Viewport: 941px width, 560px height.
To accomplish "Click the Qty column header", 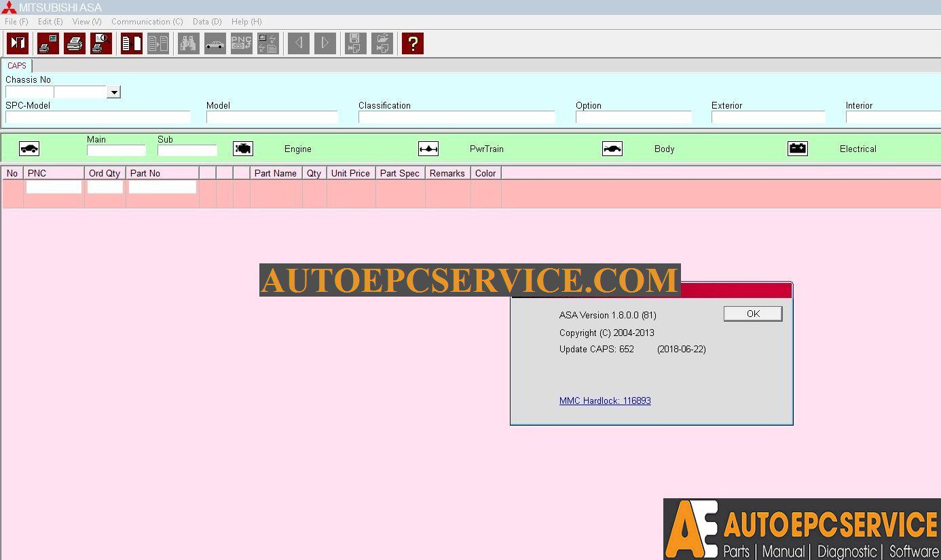I will 314,173.
